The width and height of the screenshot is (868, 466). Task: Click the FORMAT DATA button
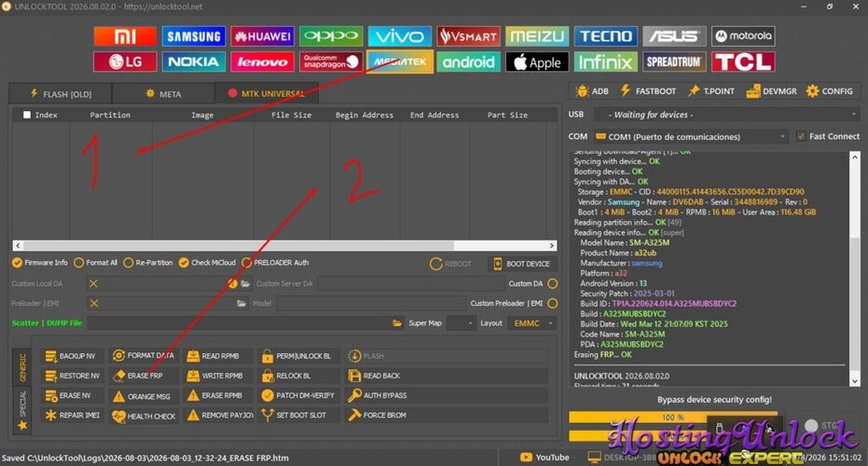click(x=144, y=356)
